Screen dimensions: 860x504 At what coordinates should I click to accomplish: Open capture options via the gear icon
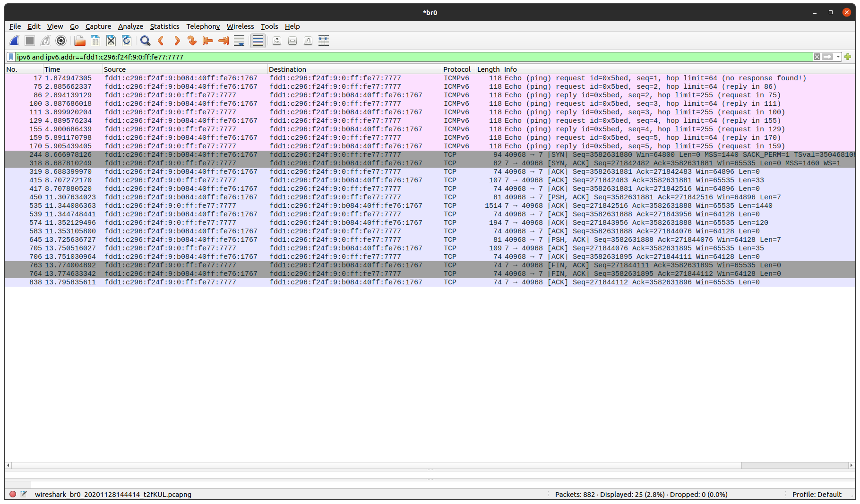pos(61,41)
